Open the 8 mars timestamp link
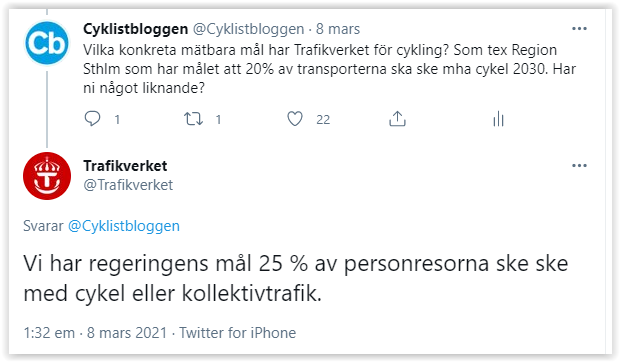This screenshot has height=362, width=620. 338,29
